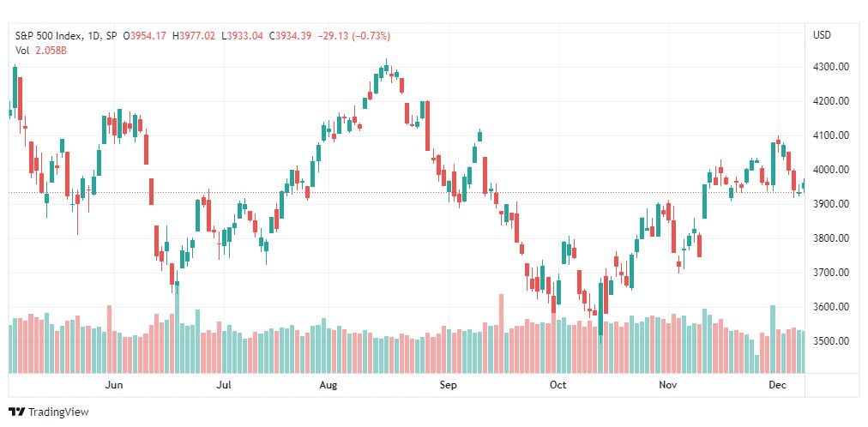Screen dimensions: 868x427
Task: Click the close price value C3934.39
Action: pyautogui.click(x=290, y=36)
